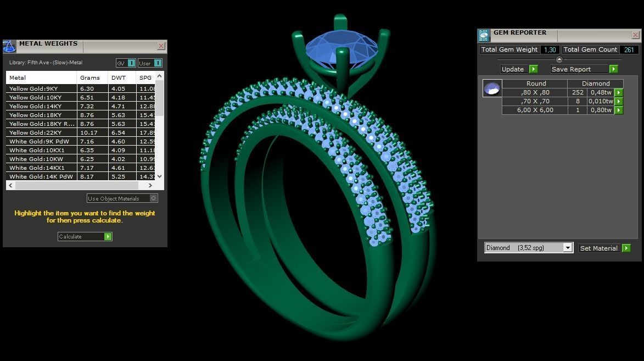
Task: Click the DWT column header
Action: (x=121, y=77)
